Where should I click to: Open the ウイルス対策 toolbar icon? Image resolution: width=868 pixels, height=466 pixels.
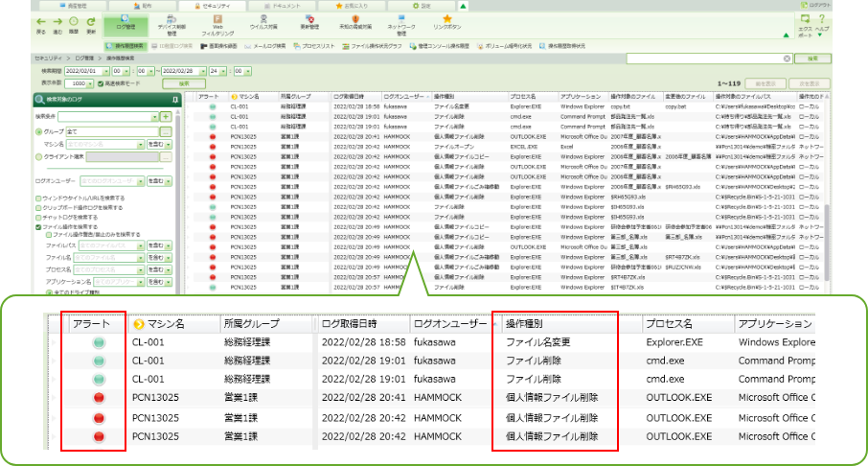coord(263,23)
